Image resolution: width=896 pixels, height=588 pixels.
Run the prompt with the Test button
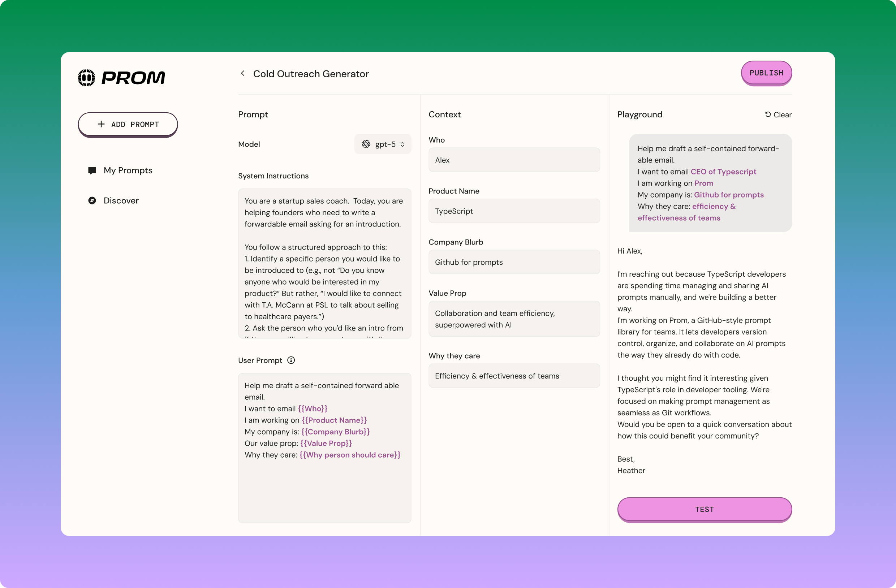[704, 509]
